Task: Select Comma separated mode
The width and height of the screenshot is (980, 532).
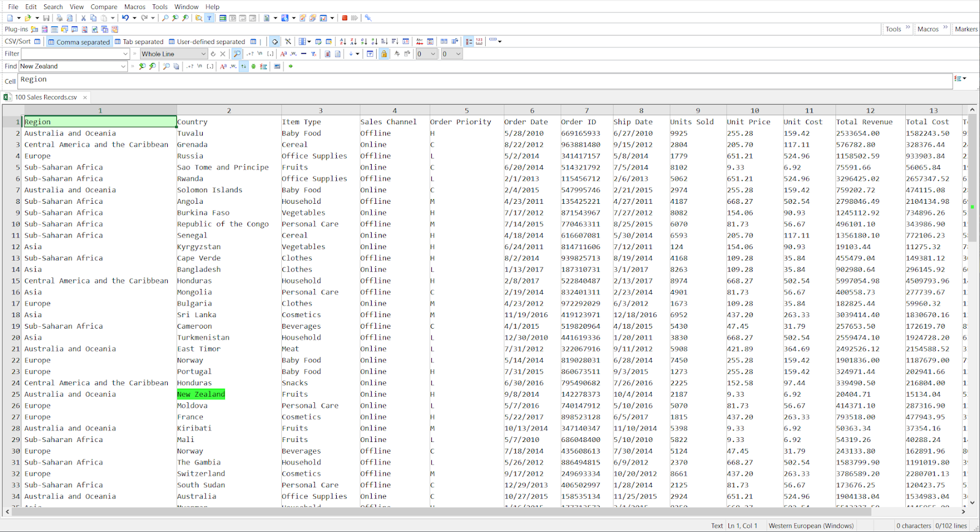Action: pyautogui.click(x=78, y=42)
